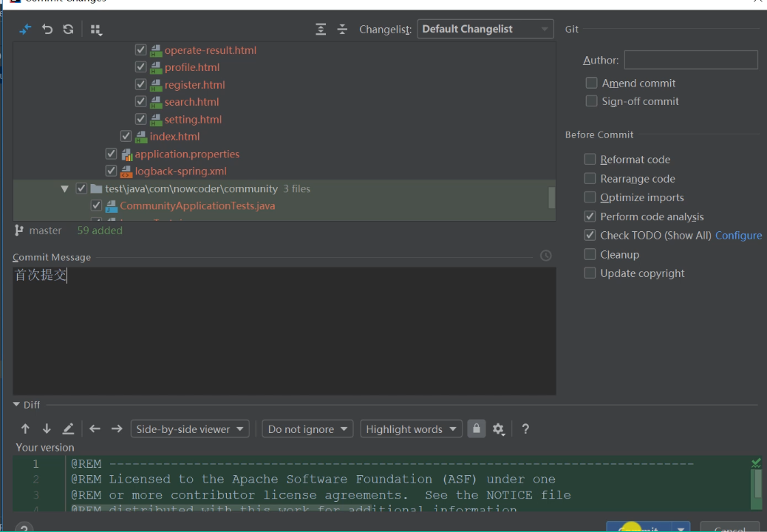Screen dimensions: 767x532
Task: Click the edit source pencil icon
Action: (68, 429)
